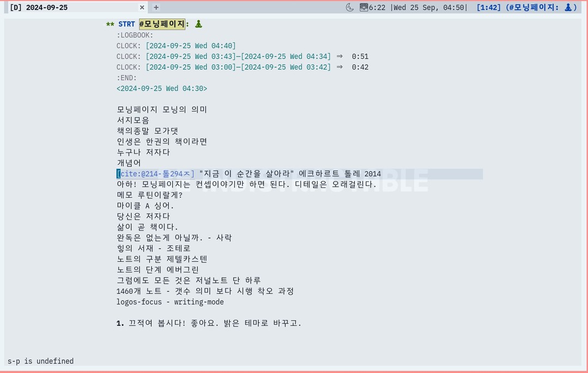
Task: Open the running clock [1:42] indicator
Action: click(488, 8)
